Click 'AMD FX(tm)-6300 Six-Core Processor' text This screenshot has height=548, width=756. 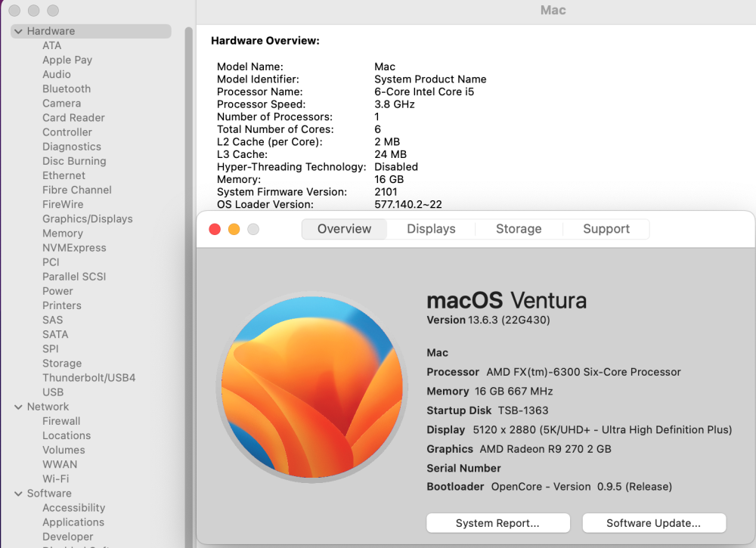pos(584,373)
